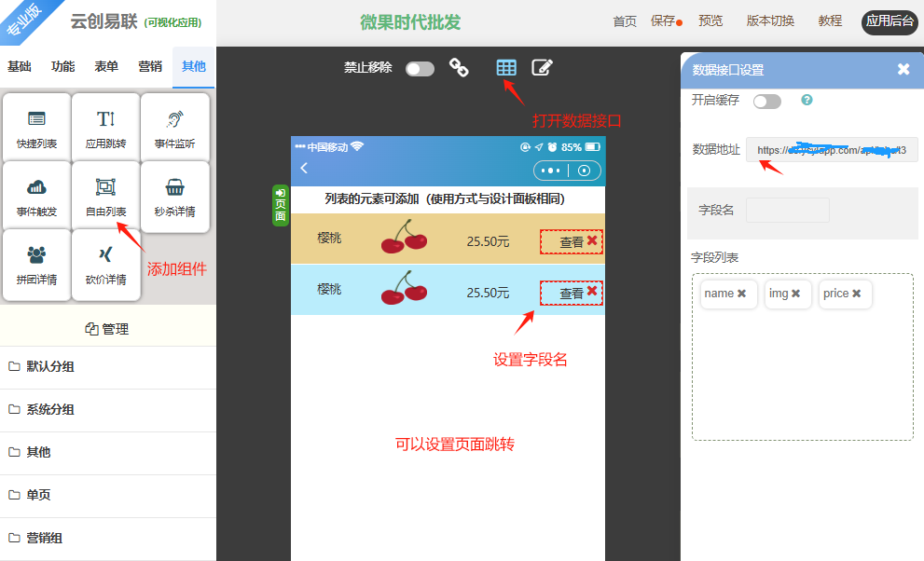Add the 应用跳转 component
924x561 pixels.
point(105,128)
